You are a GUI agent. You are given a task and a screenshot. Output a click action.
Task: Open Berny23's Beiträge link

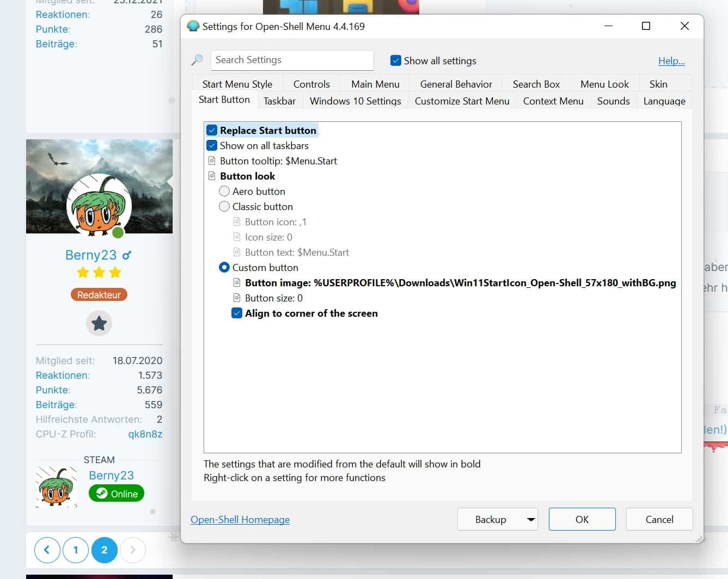pos(57,405)
